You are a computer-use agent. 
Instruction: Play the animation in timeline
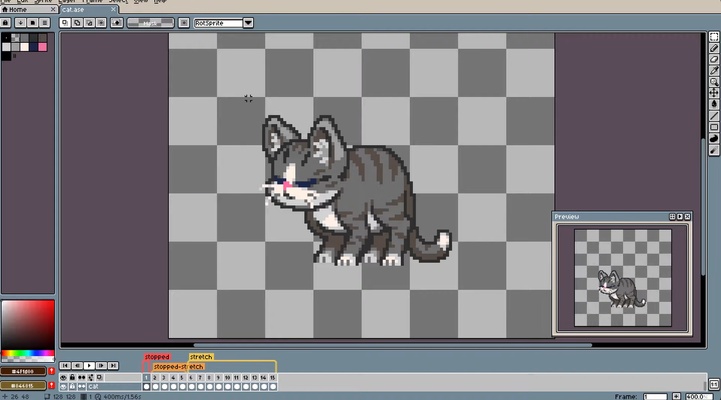click(89, 366)
